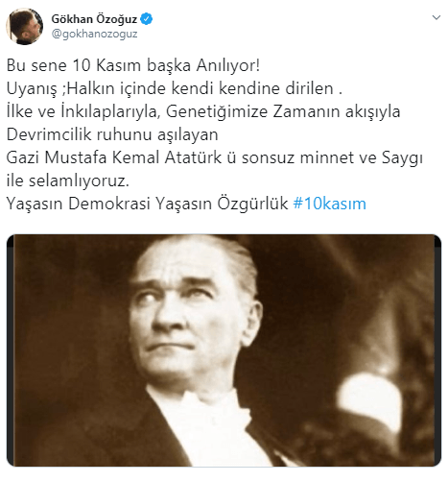Click the line starting "Gazi Mustafa Kemal"
This screenshot has height=482, width=448.
pyautogui.click(x=215, y=157)
